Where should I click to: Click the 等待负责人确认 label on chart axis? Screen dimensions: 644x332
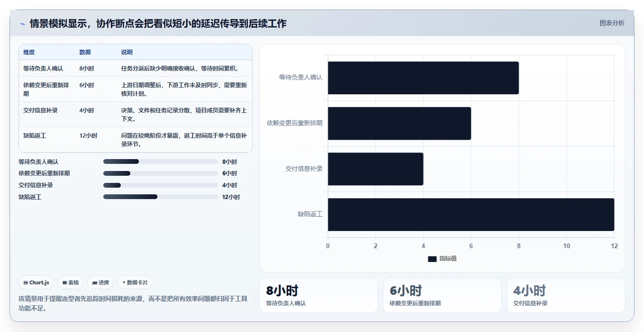pos(301,77)
